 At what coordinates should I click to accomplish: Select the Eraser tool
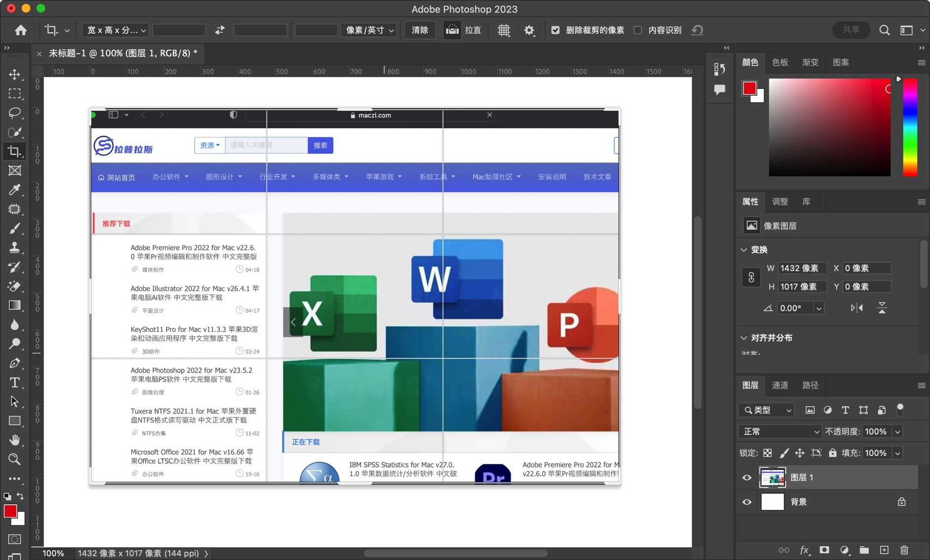(14, 286)
